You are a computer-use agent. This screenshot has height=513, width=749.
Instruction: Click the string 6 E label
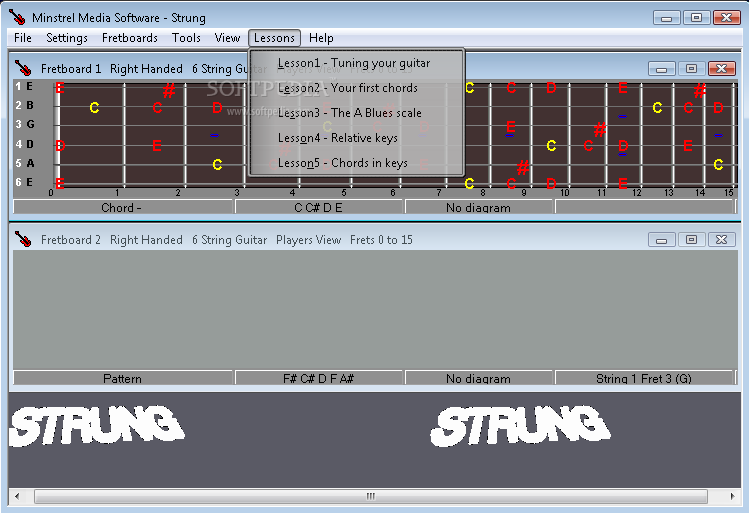tap(30, 182)
